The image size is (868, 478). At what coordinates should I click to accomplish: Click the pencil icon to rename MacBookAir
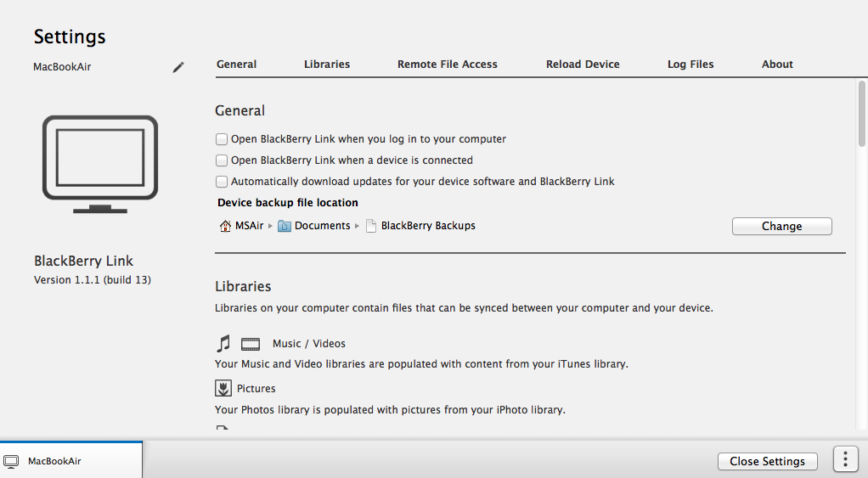178,67
